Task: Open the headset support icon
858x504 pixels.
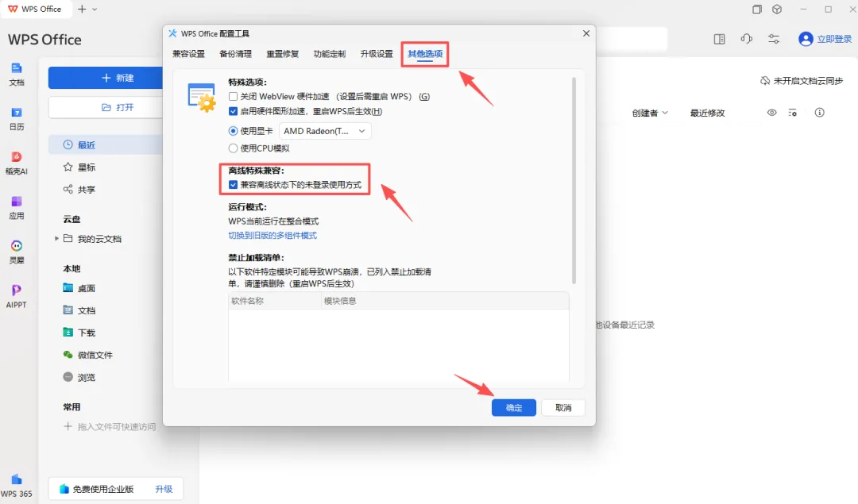Action: coord(746,39)
